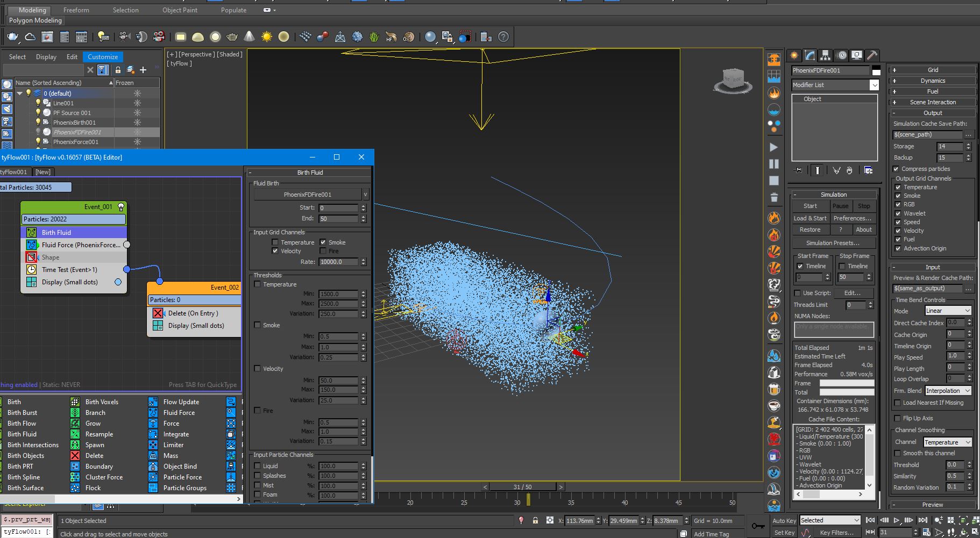Click the Phoenix stop square icon
980x538 pixels.
(773, 181)
